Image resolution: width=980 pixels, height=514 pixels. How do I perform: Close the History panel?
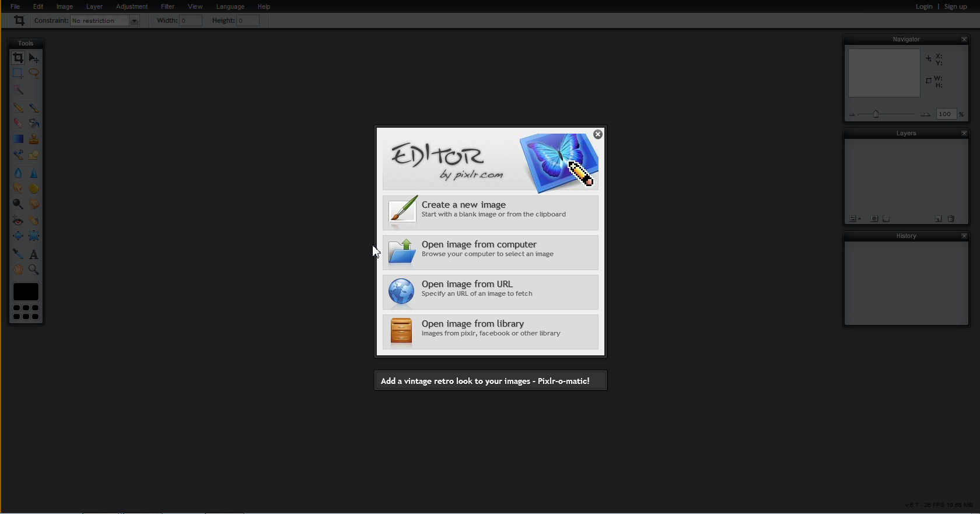964,236
